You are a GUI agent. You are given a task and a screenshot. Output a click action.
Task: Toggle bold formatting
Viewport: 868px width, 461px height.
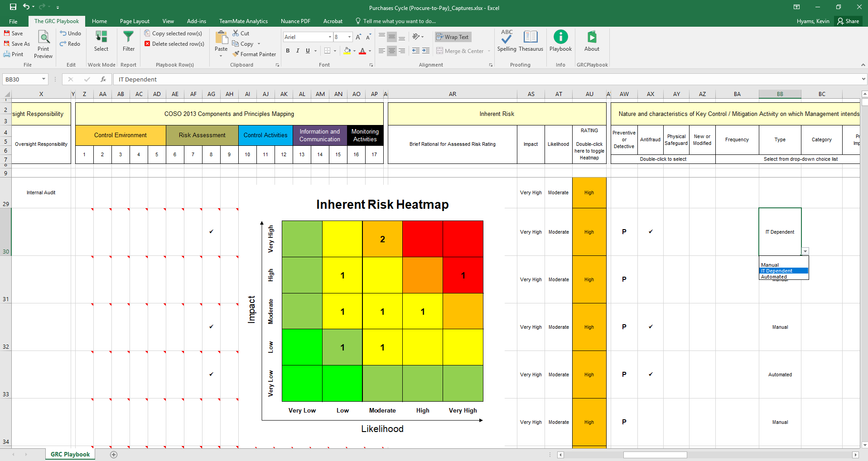coord(288,51)
